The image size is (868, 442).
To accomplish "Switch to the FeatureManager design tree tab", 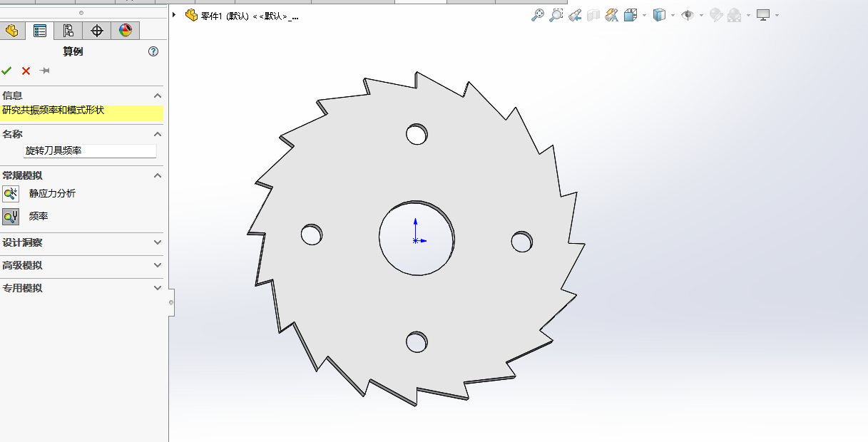I will point(11,31).
